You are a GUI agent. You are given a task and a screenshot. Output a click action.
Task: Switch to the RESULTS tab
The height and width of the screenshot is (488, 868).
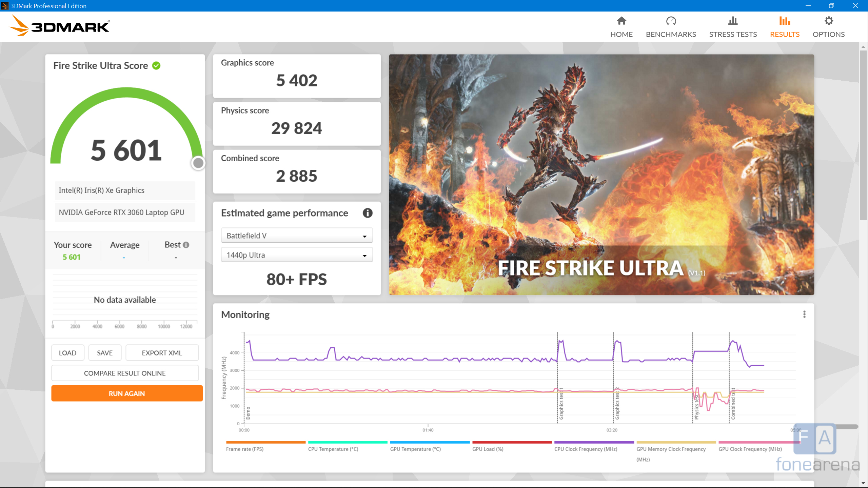tap(785, 34)
